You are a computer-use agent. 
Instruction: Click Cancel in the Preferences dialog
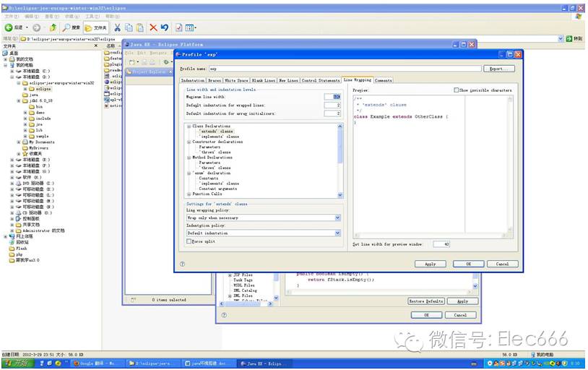(460, 315)
